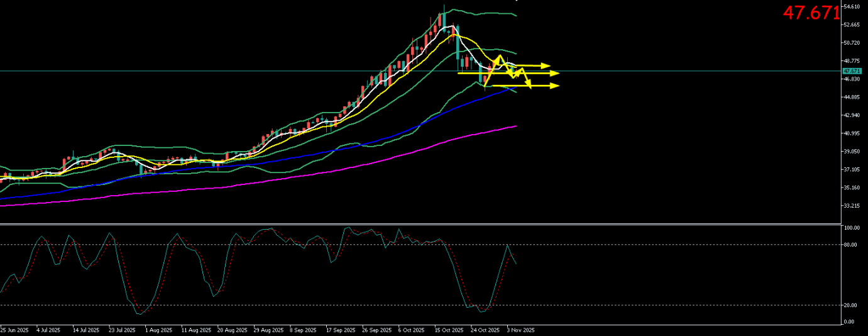
Task: Click the current price tag on price axis
Action: (851, 71)
